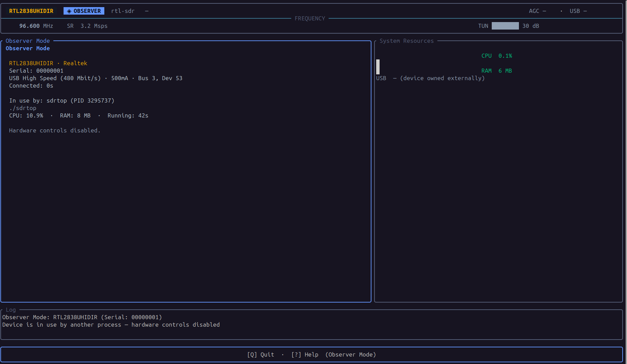The image size is (627, 364).
Task: Click the (Observer Mode) footer label
Action: click(x=350, y=354)
